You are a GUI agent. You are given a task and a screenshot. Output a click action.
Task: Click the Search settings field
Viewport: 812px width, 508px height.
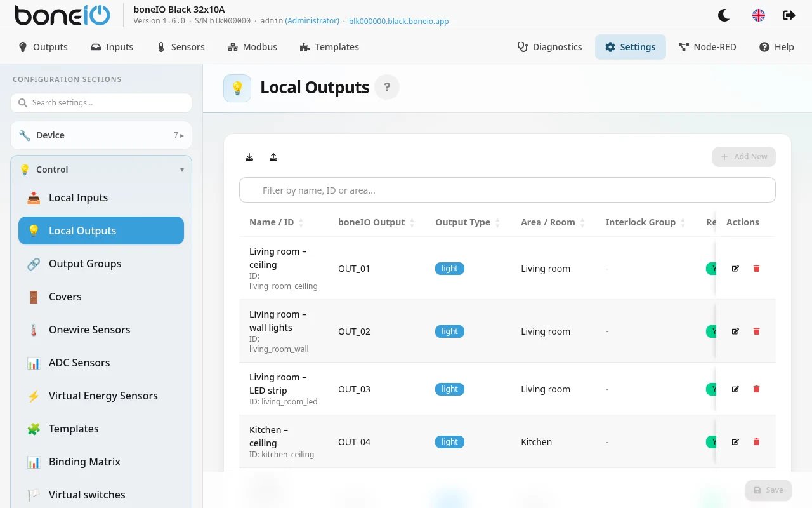click(x=101, y=103)
